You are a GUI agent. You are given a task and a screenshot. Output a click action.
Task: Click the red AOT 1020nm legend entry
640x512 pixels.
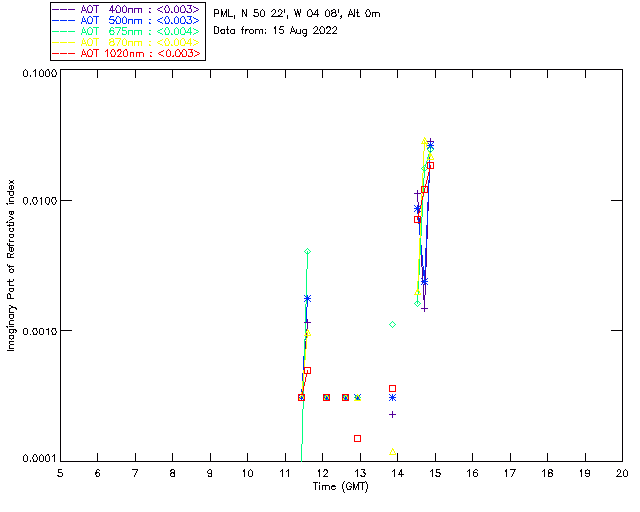click(127, 53)
